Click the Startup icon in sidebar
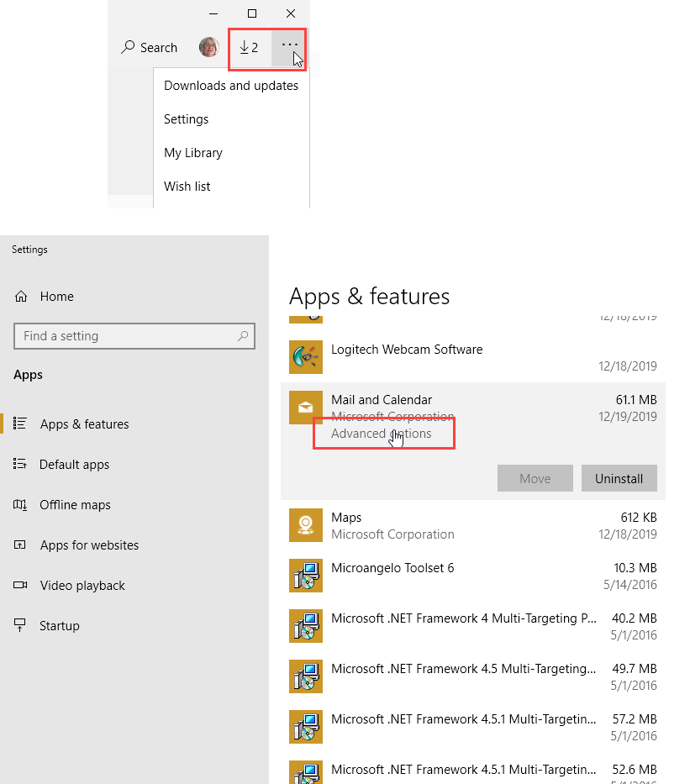 pyautogui.click(x=20, y=625)
